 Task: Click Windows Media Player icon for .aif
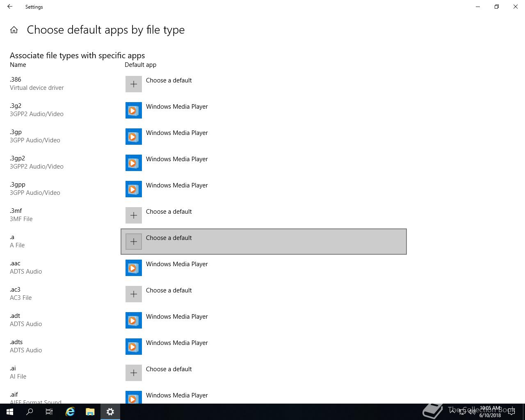coord(134,397)
